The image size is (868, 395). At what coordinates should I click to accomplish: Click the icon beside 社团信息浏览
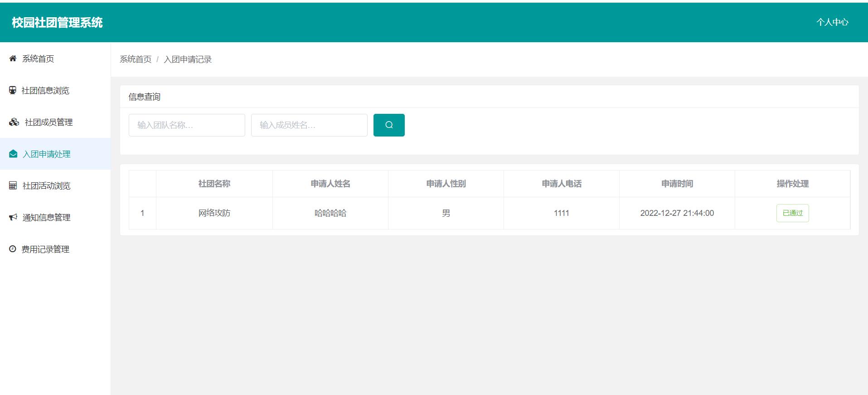(13, 90)
